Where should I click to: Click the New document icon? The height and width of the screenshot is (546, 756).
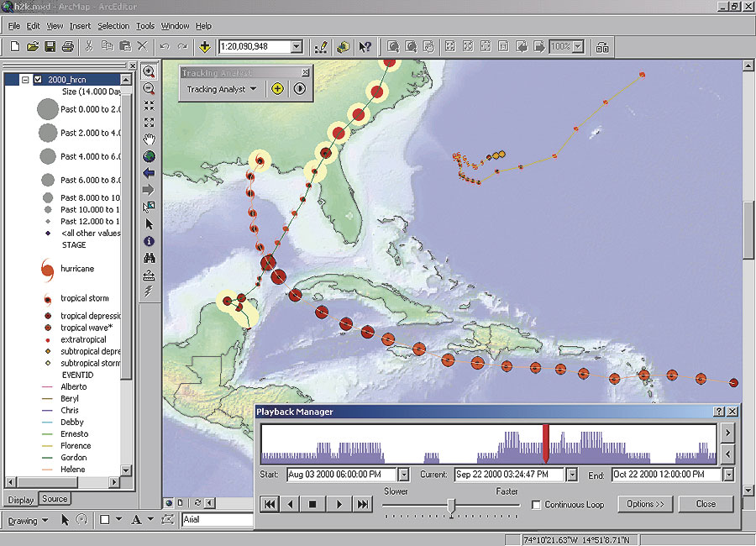[x=15, y=46]
